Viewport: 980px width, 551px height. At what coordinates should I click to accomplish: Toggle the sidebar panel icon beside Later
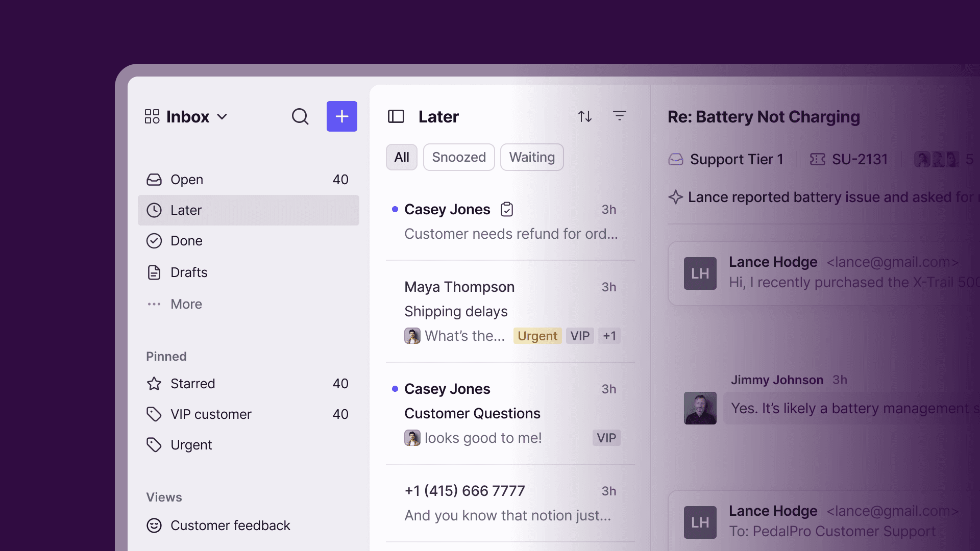396,116
